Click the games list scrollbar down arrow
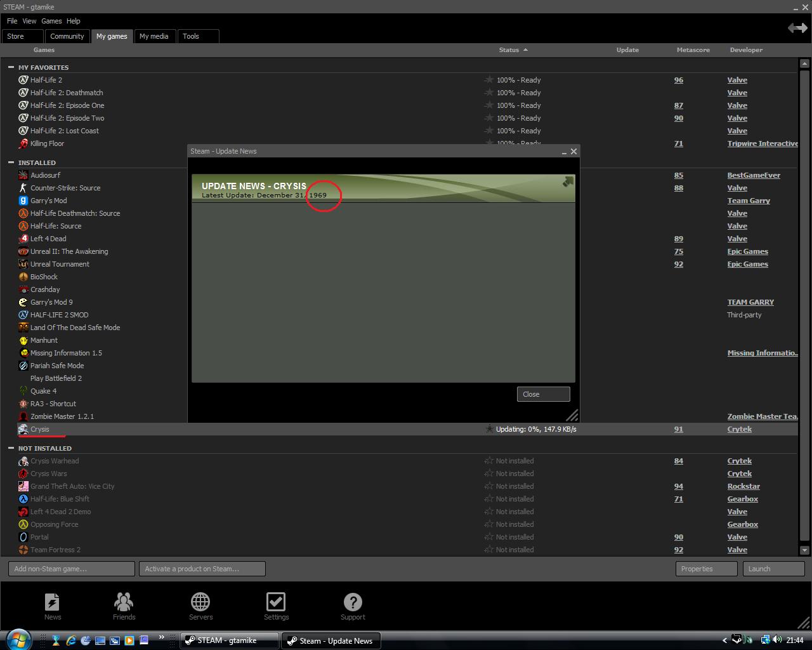This screenshot has height=650, width=812. click(x=804, y=550)
